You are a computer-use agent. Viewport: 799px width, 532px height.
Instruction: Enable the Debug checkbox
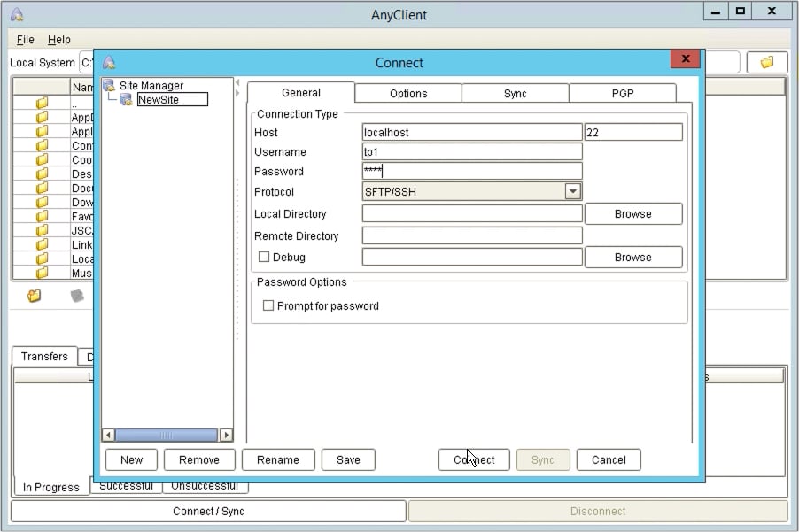[x=263, y=256]
